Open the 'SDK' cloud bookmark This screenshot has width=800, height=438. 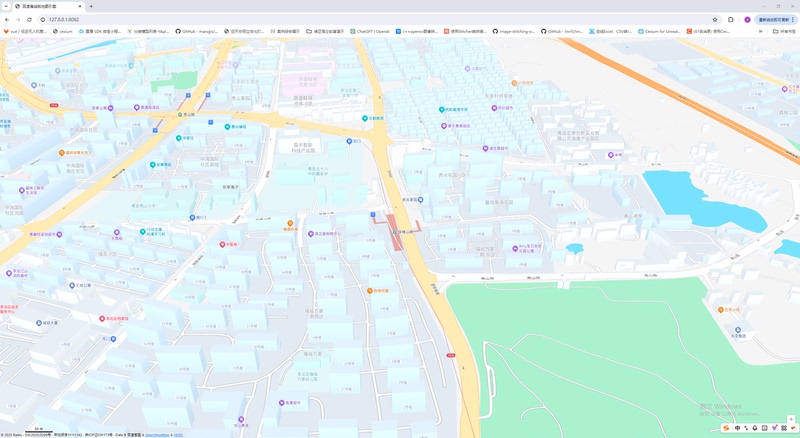tap(100, 31)
